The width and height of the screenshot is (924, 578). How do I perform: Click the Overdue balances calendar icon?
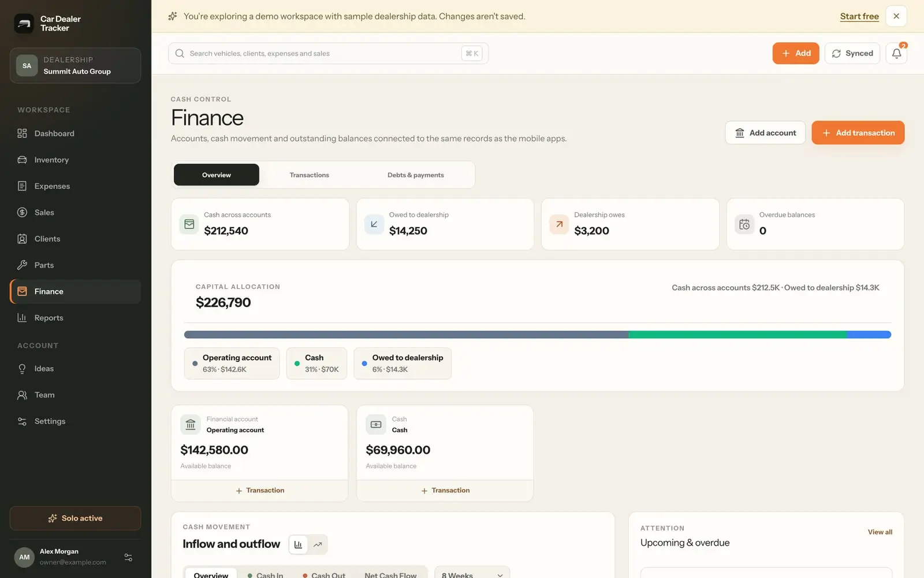744,224
